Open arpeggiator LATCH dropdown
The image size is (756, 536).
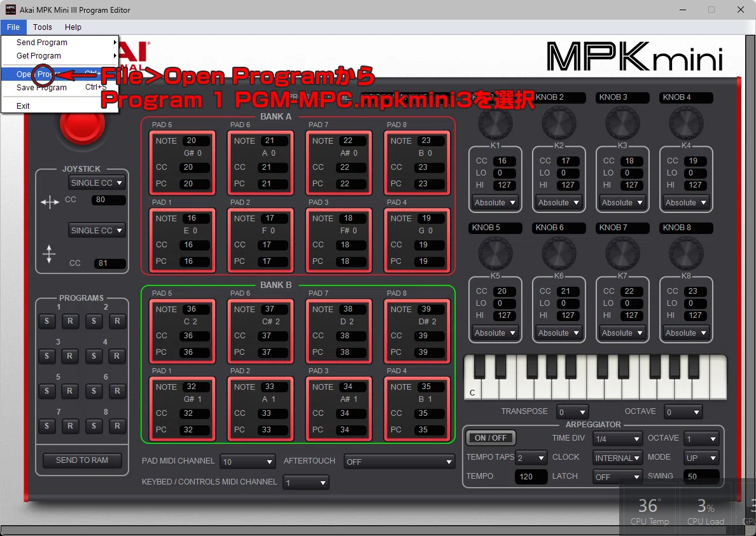[x=618, y=477]
